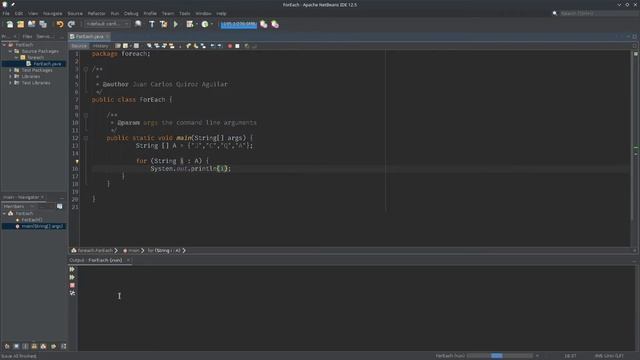Screen dimensions: 640x360
Task: Select the ForEach.java editor tab
Action: click(89, 36)
